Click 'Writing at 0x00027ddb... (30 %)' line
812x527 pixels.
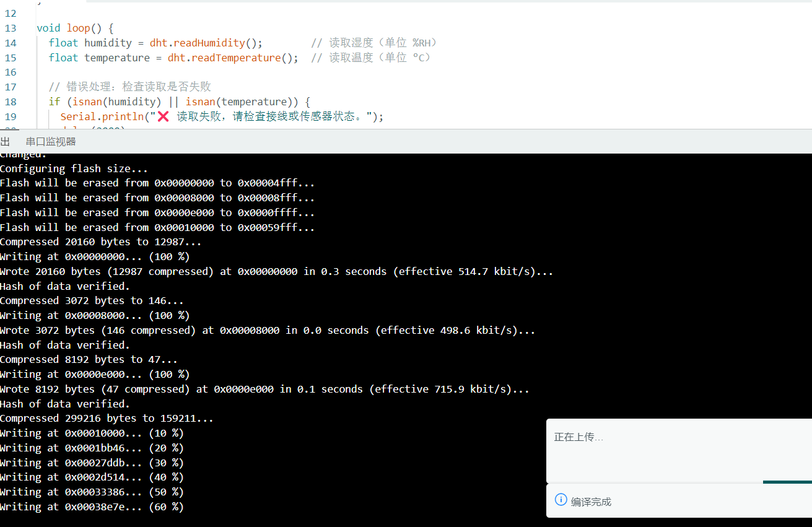(x=92, y=463)
